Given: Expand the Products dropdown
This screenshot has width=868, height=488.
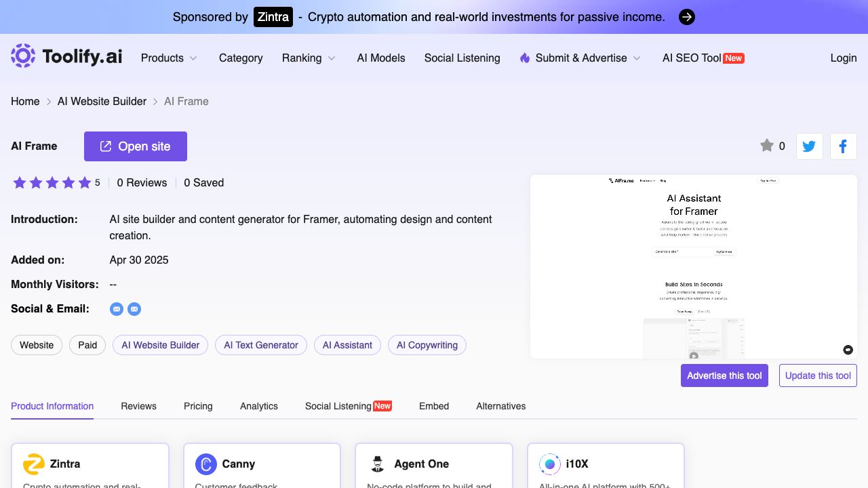Looking at the screenshot, I should click(x=169, y=58).
